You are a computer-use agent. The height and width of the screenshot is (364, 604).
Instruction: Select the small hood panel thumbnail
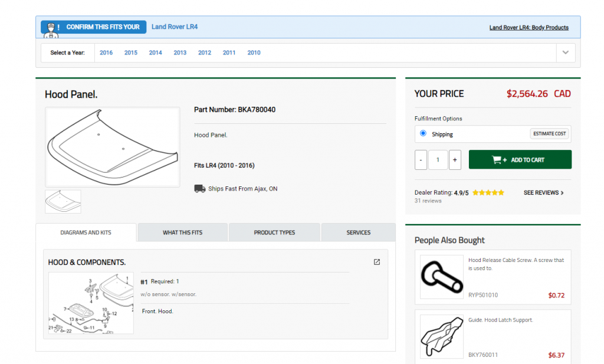click(x=63, y=201)
